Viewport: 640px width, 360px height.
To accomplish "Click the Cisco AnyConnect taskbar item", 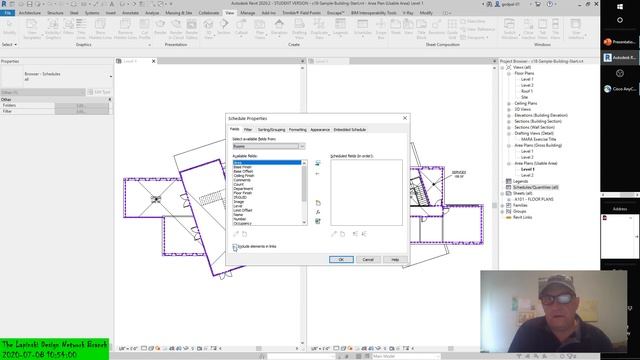I will coord(620,89).
